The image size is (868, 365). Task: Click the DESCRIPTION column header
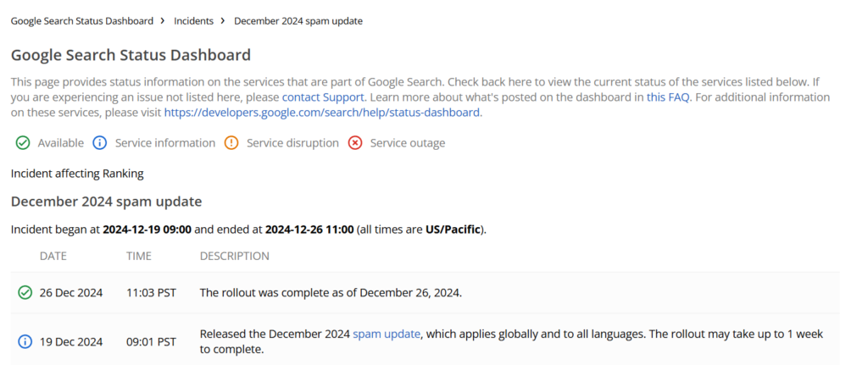pyautogui.click(x=235, y=256)
